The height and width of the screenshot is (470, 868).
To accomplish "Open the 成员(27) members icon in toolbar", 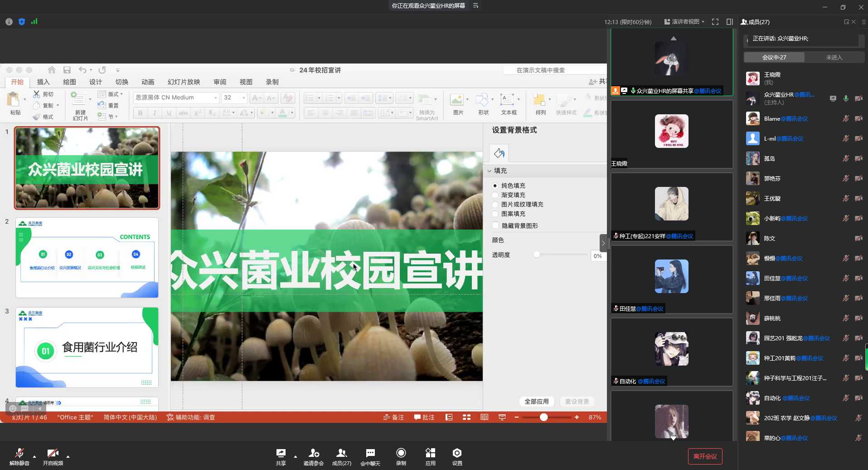I will pyautogui.click(x=341, y=453).
